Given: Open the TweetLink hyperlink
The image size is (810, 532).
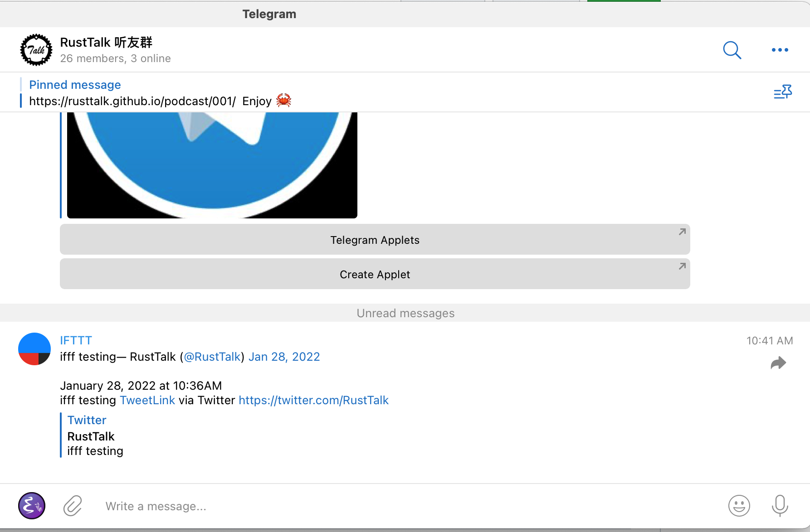Looking at the screenshot, I should click(x=147, y=400).
